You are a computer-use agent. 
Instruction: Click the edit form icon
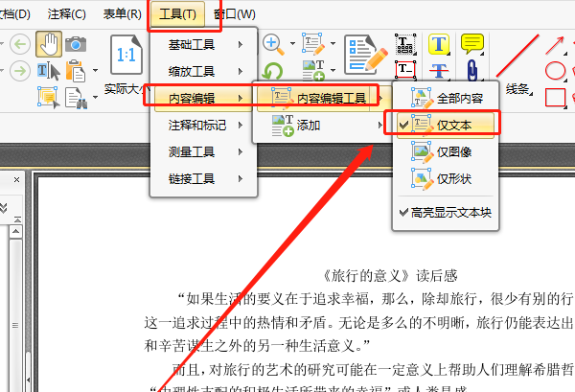tap(366, 55)
